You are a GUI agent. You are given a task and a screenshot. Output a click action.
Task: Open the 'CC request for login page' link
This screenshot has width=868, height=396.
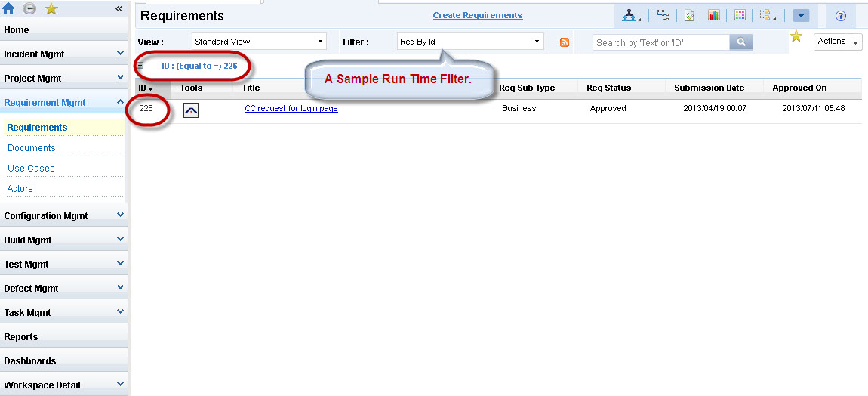pyautogui.click(x=291, y=108)
